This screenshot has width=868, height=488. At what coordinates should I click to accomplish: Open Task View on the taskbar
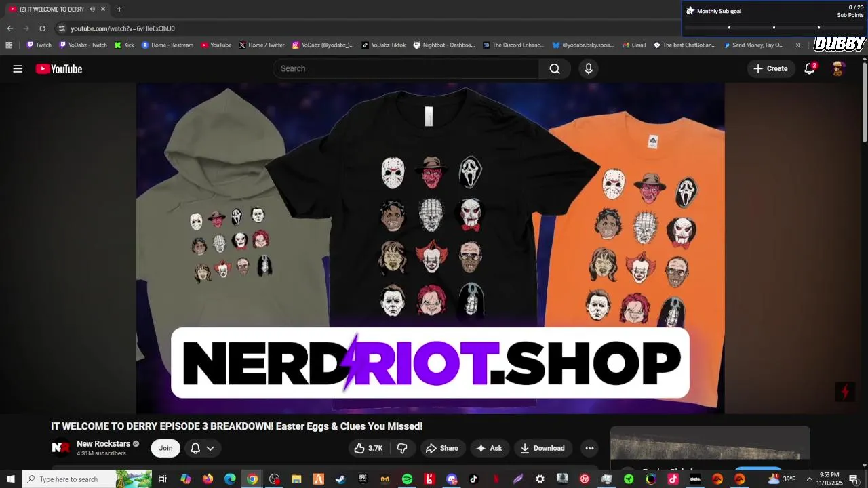[163, 479]
